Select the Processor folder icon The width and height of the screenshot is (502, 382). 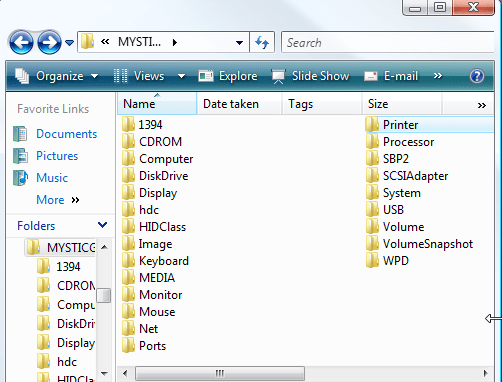372,141
